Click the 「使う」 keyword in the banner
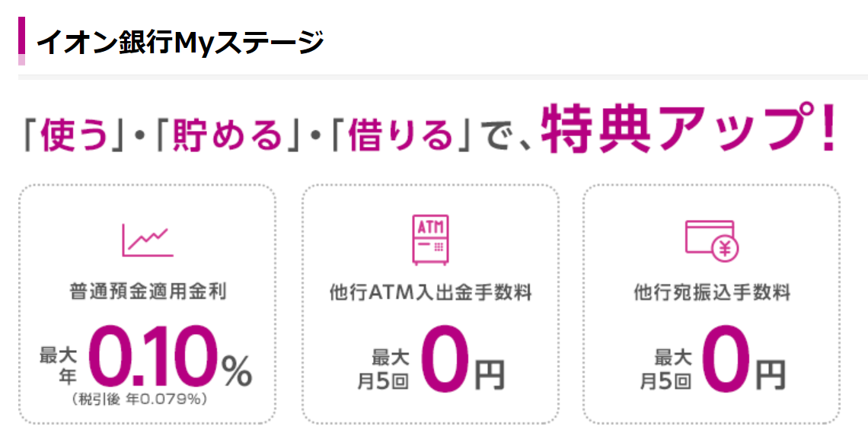Screen dimensions: 868x439 74,134
